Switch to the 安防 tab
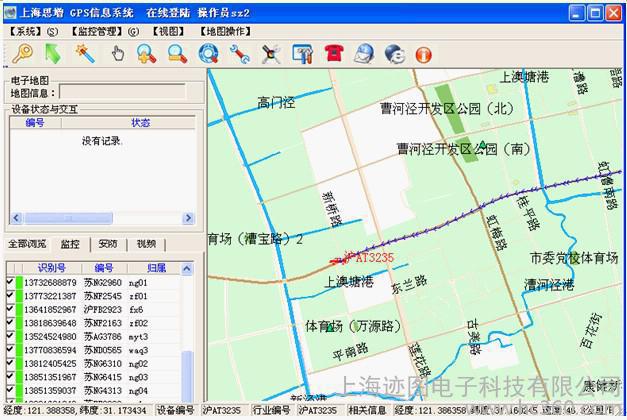Image resolution: width=627 pixels, height=420 pixels. (108, 244)
